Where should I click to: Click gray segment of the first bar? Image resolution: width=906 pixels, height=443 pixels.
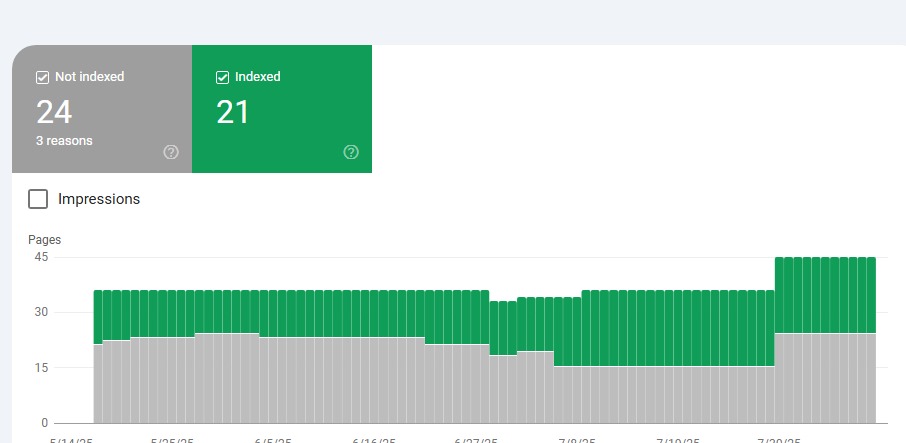click(x=98, y=383)
